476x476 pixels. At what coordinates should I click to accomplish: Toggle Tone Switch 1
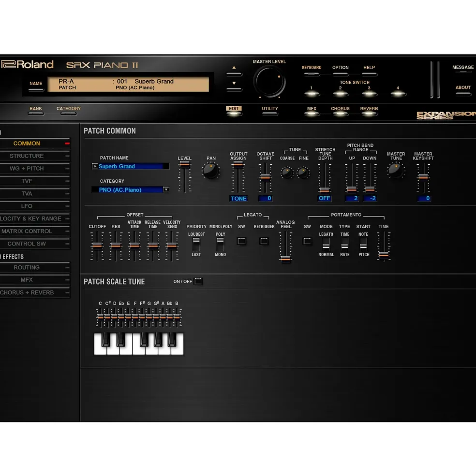pos(312,94)
